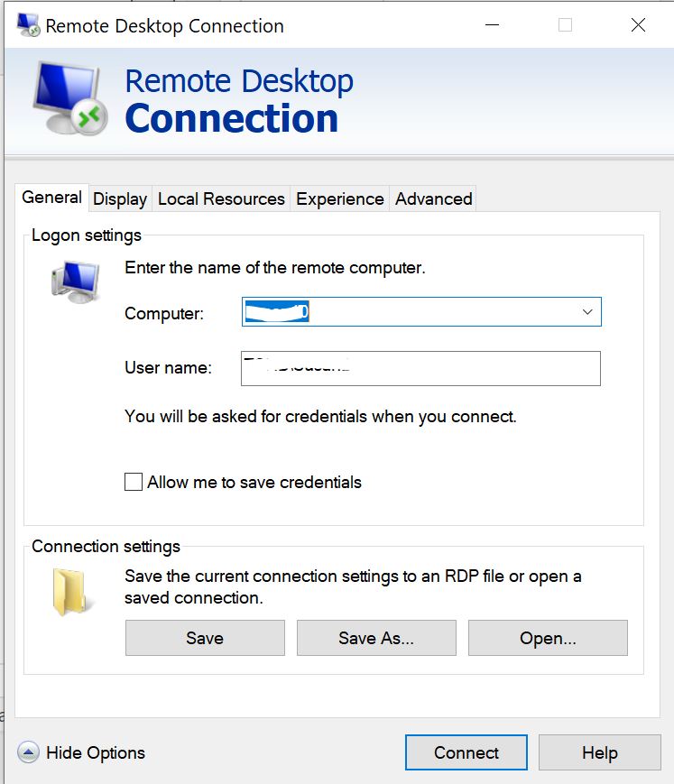Click inside the Computer name field
Viewport: 674px width, 784px height.
click(x=406, y=312)
